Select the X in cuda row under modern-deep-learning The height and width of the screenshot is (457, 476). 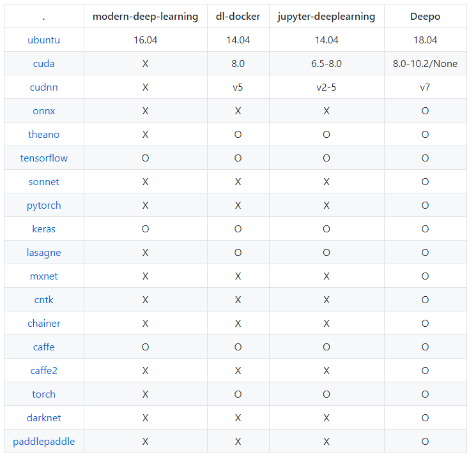pyautogui.click(x=146, y=64)
